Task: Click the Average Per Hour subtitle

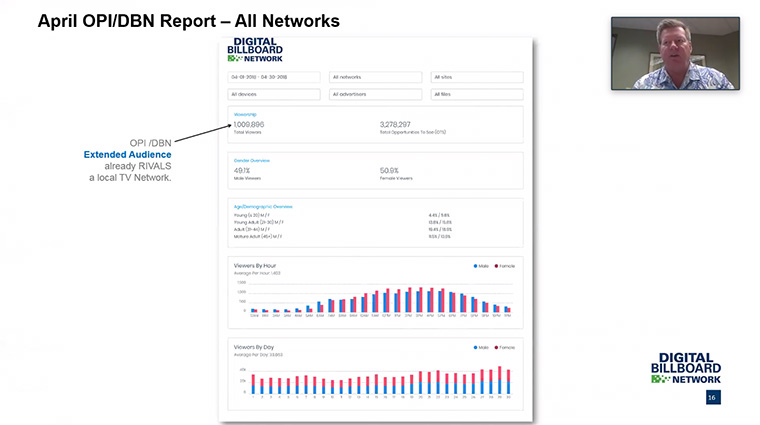Action: 257,273
